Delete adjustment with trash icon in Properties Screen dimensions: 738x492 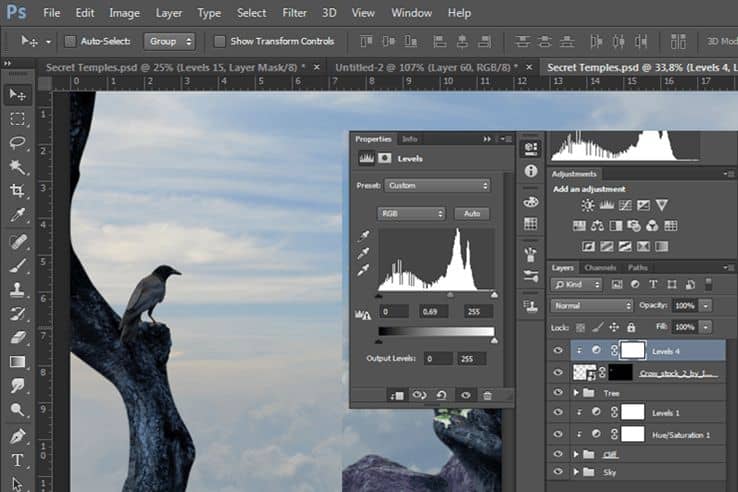pos(488,395)
